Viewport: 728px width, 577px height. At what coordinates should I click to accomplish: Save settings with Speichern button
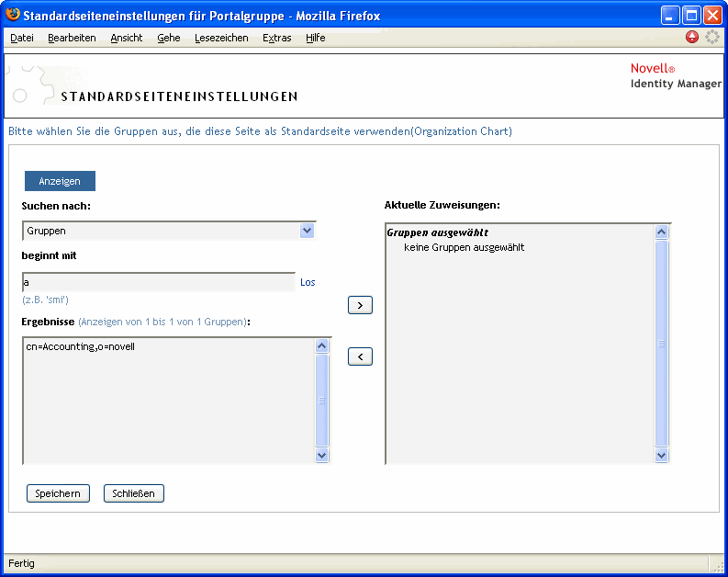pos(58,493)
